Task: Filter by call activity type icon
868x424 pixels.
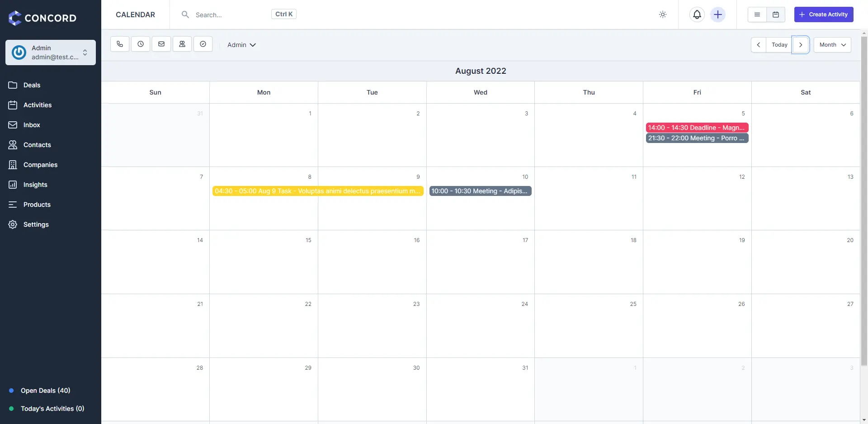Action: tap(120, 44)
